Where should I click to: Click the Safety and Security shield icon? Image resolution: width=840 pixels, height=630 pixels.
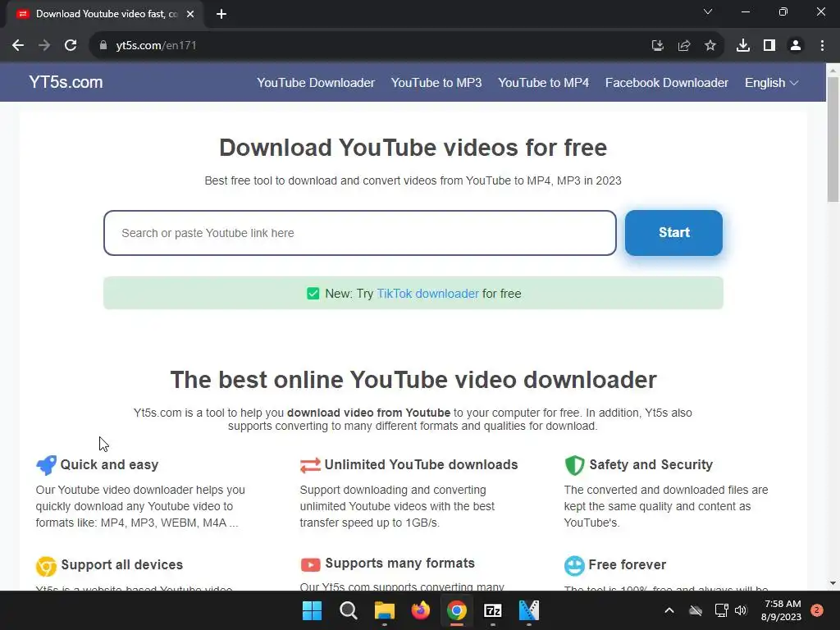click(x=574, y=465)
